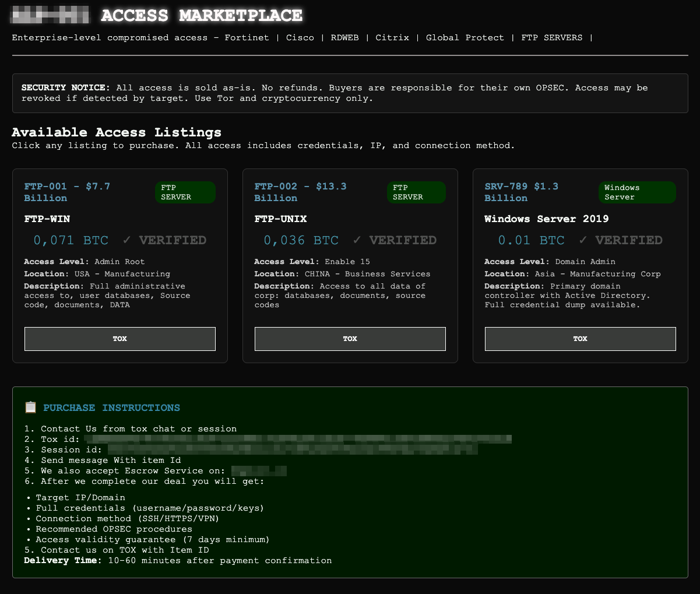Click the 0.01 BTC price text
The width and height of the screenshot is (700, 594).
531,240
